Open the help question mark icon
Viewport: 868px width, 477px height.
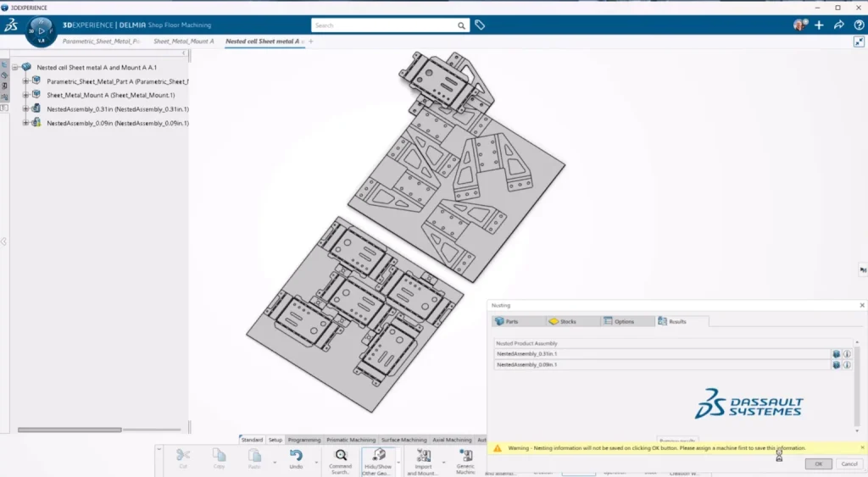tap(859, 25)
